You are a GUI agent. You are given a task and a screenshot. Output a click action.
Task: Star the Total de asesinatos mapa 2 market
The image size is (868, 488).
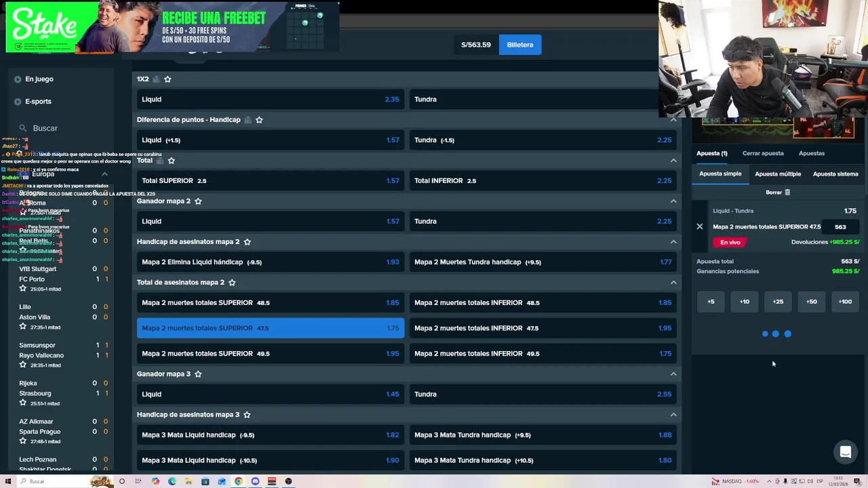click(x=232, y=283)
